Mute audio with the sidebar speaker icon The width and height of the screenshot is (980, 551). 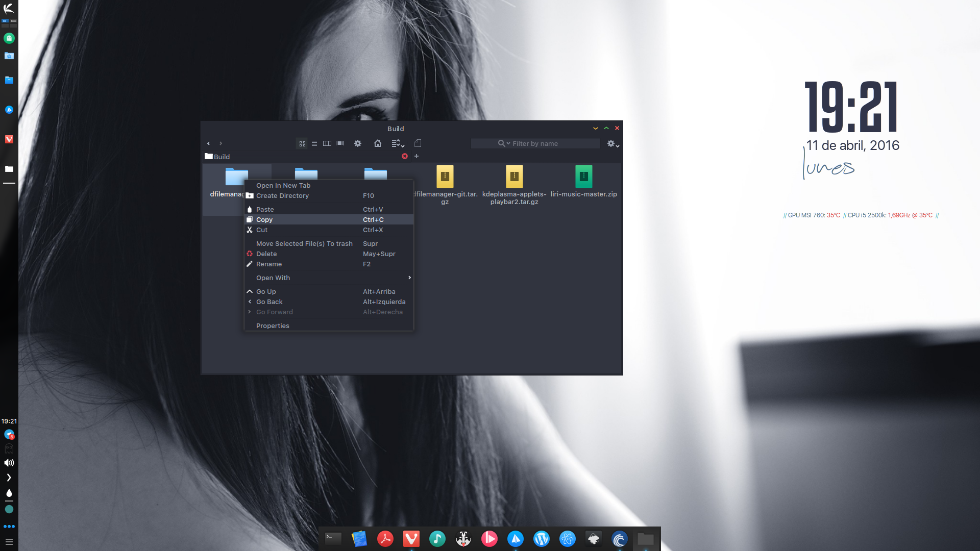coord(8,463)
